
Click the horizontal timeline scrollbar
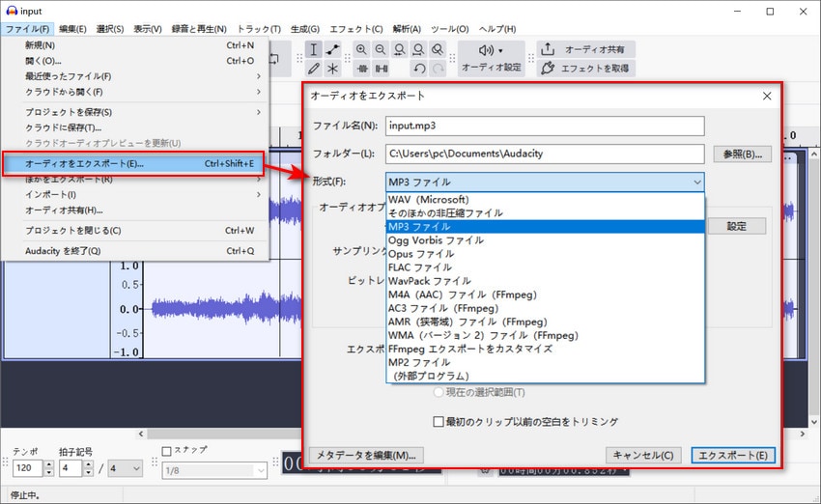(x=225, y=434)
